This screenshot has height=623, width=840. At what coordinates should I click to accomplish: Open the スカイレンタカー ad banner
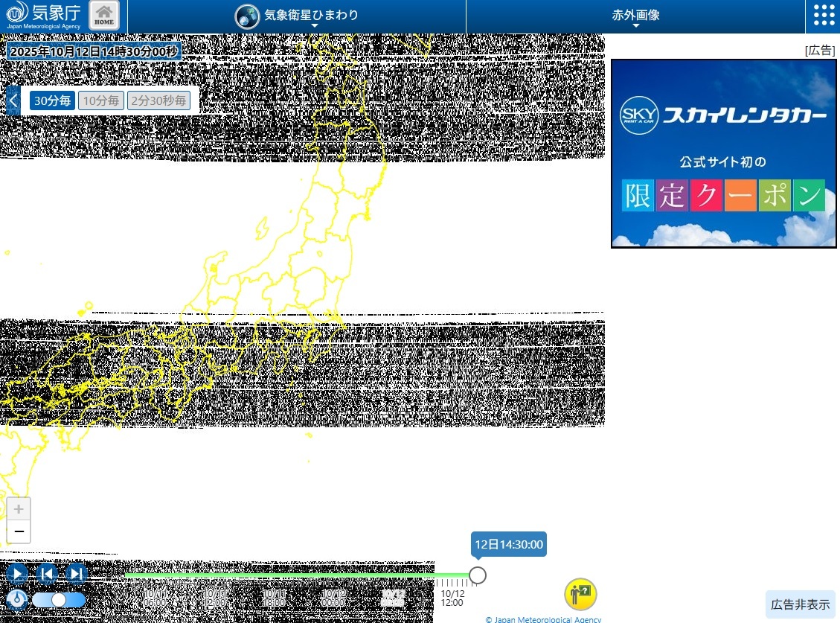(x=724, y=153)
